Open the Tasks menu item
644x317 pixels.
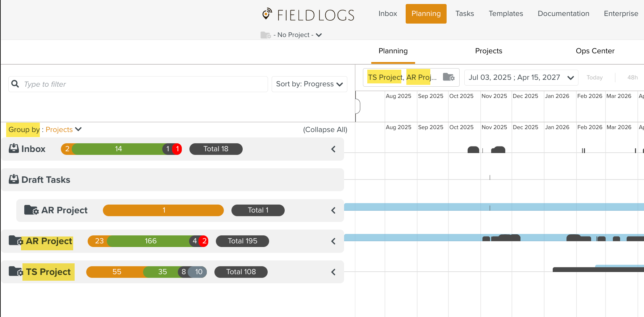click(x=465, y=14)
